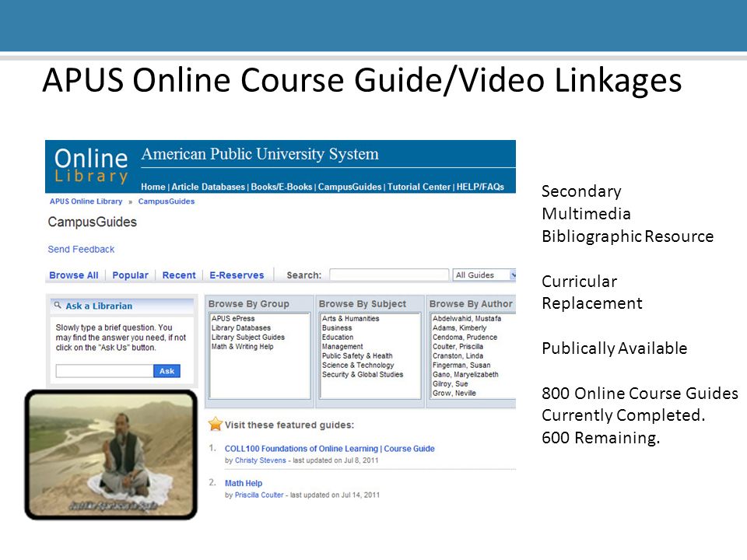Select Security & Global Studies subject
The height and width of the screenshot is (560, 747).
click(x=363, y=375)
